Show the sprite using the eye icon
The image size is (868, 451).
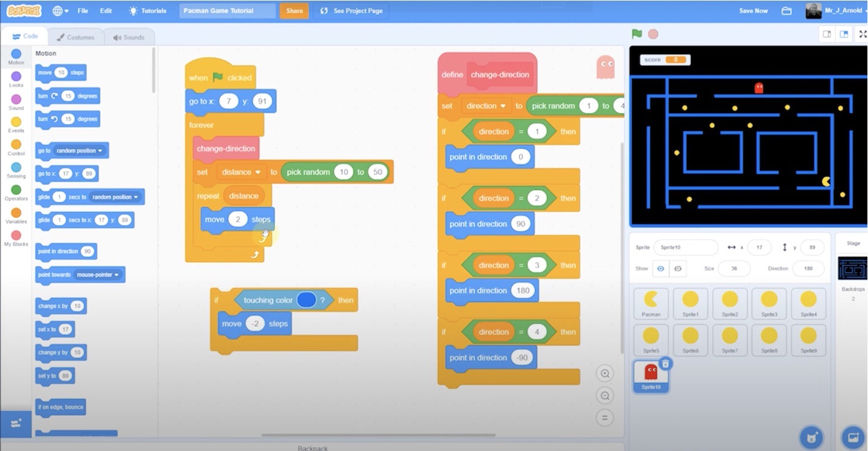click(661, 268)
